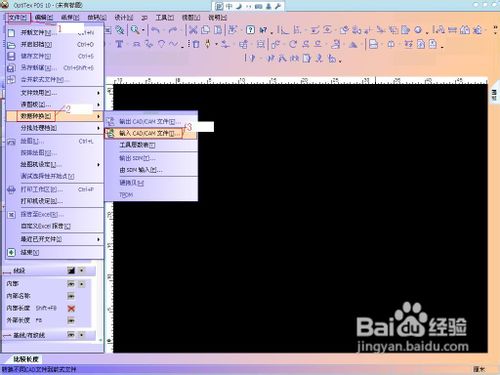This screenshot has height=375, width=500.
Task: Click the copy icon in toolbar
Action: click(205, 30)
